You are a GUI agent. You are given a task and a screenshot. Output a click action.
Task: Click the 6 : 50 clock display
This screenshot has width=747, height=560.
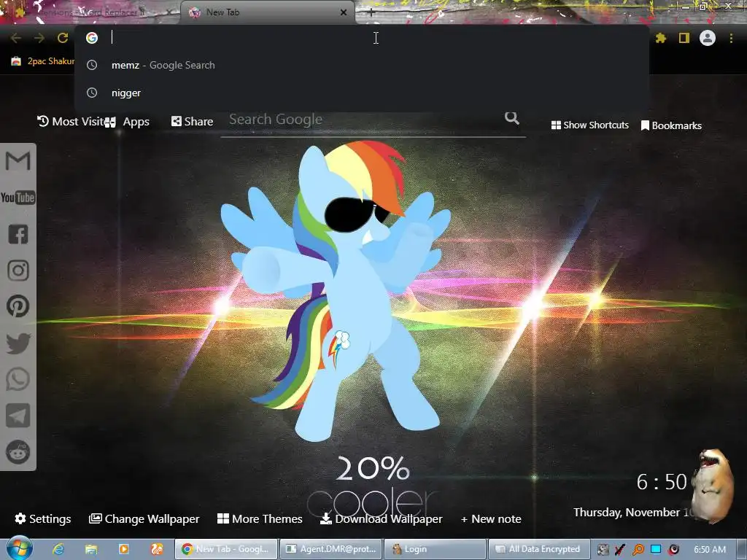662,482
